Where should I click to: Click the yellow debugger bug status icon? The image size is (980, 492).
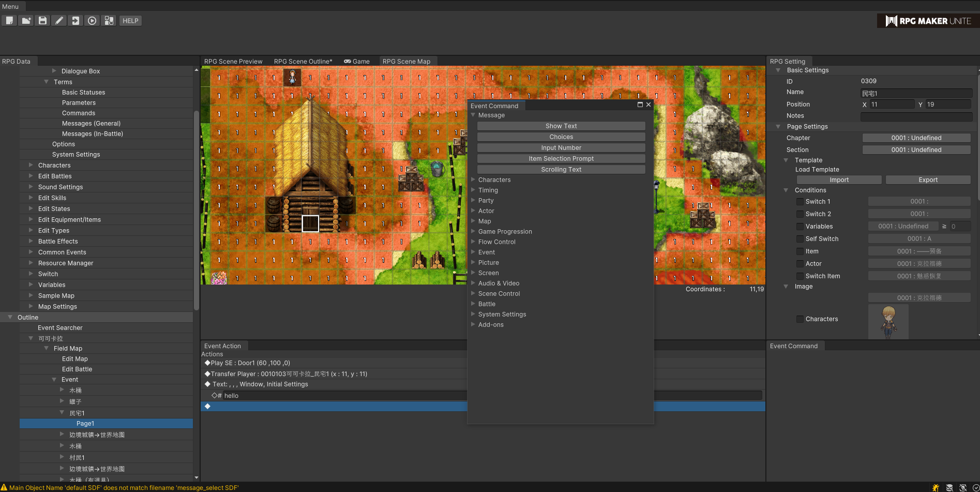(936, 487)
